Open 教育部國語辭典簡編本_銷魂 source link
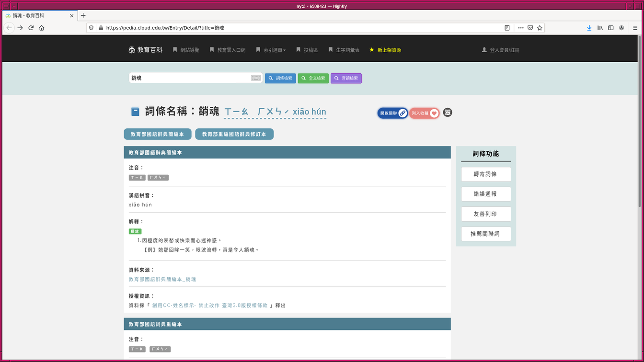The image size is (644, 362). click(162, 279)
